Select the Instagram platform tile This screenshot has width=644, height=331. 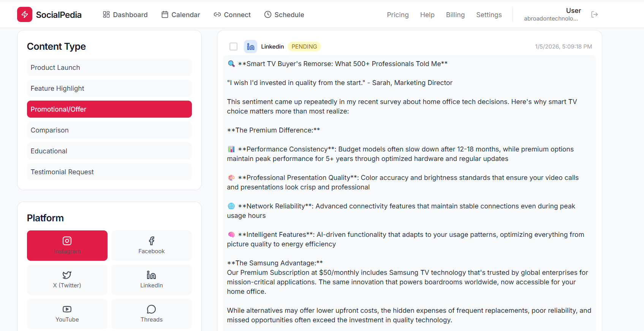(67, 246)
